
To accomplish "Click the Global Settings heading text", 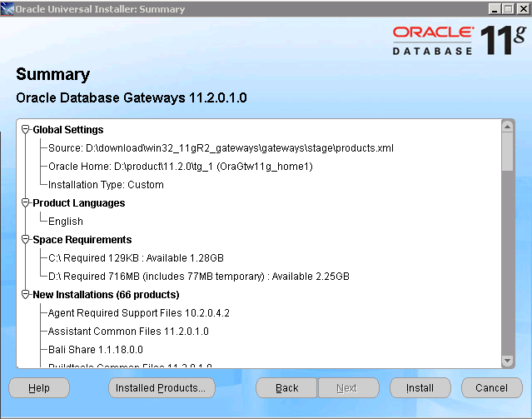I will 68,130.
